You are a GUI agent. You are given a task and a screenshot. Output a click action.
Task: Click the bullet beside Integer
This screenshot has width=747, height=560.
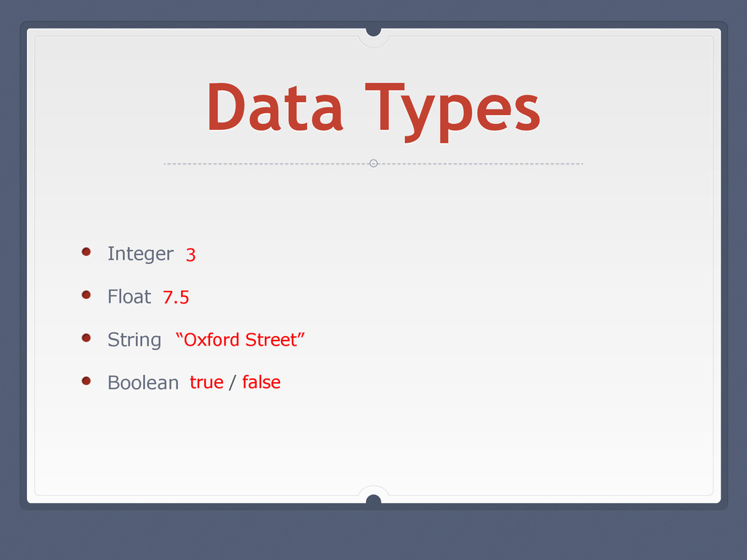point(86,252)
